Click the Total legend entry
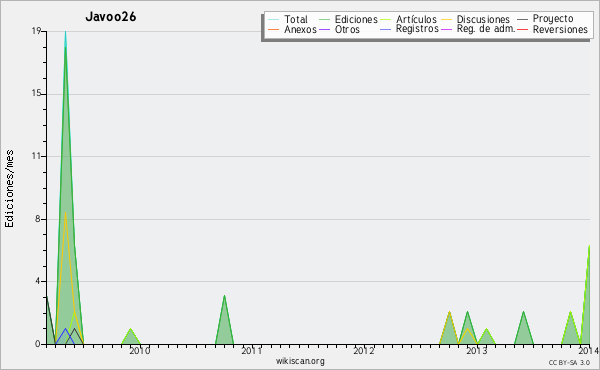Image resolution: width=600 pixels, height=370 pixels. [288, 19]
